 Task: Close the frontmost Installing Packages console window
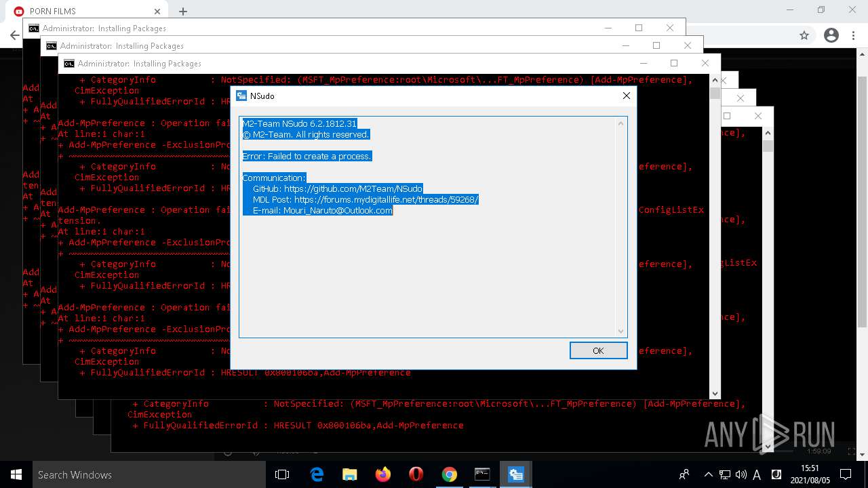click(x=705, y=63)
